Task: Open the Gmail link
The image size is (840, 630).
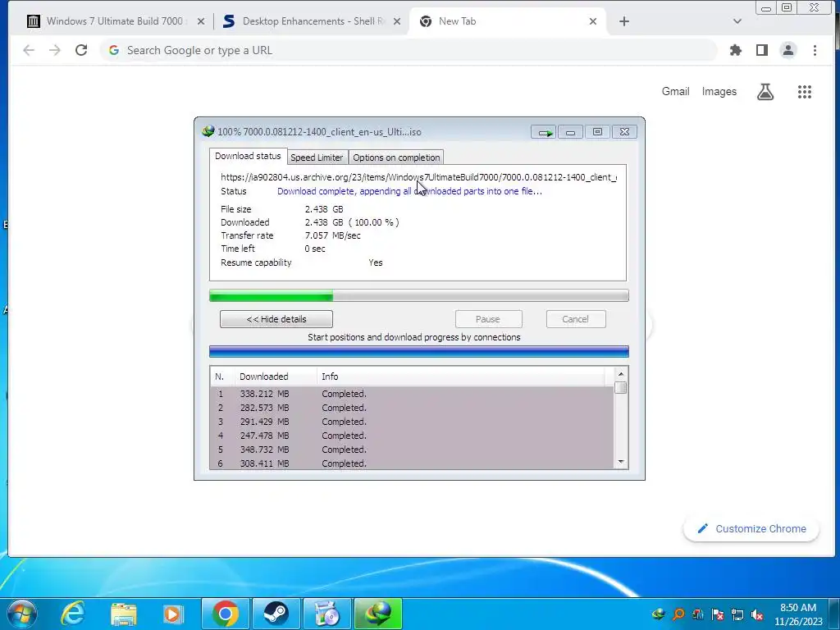Action: click(x=675, y=92)
